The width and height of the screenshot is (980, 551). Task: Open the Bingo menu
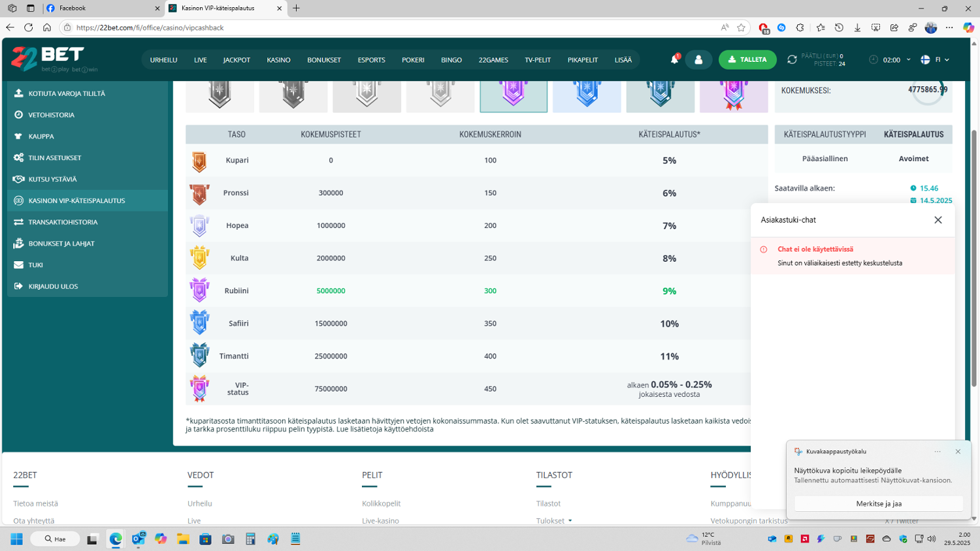(451, 60)
